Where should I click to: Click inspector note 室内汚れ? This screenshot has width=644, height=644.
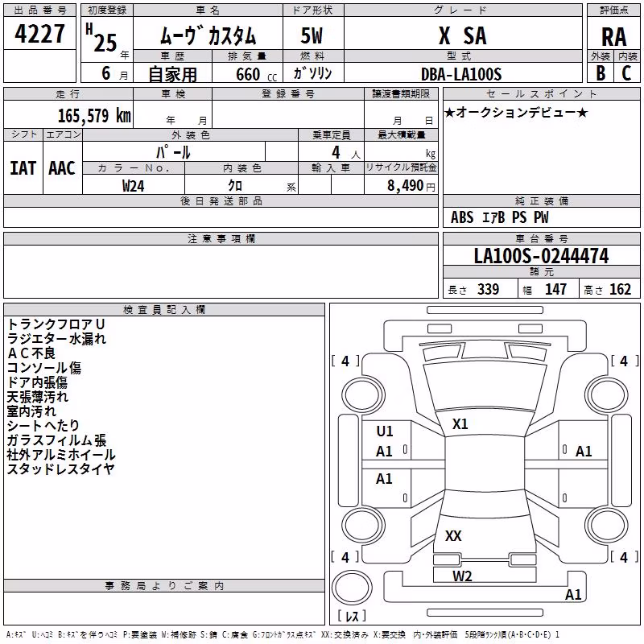pyautogui.click(x=31, y=411)
